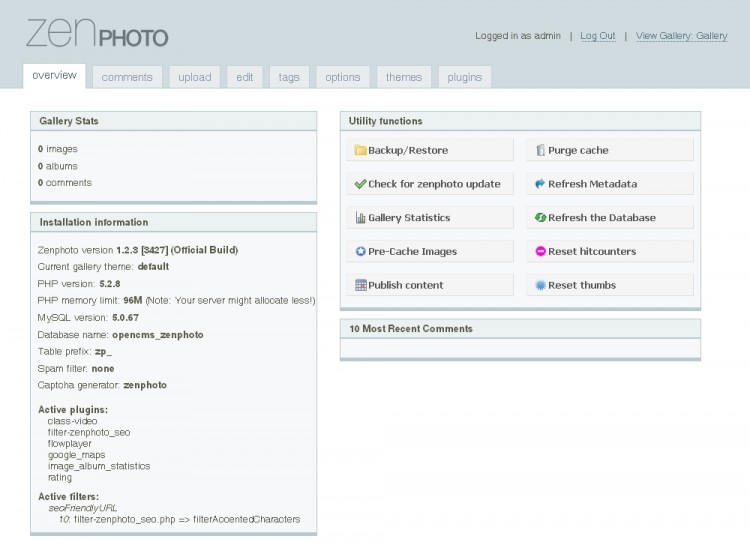Click the 10 Most Recent Comments header
This screenshot has height=542, width=750.
[x=520, y=329]
